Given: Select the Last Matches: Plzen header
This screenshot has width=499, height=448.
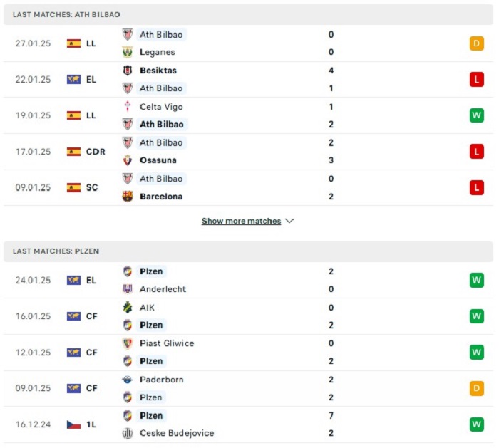Looking at the screenshot, I should (x=248, y=251).
